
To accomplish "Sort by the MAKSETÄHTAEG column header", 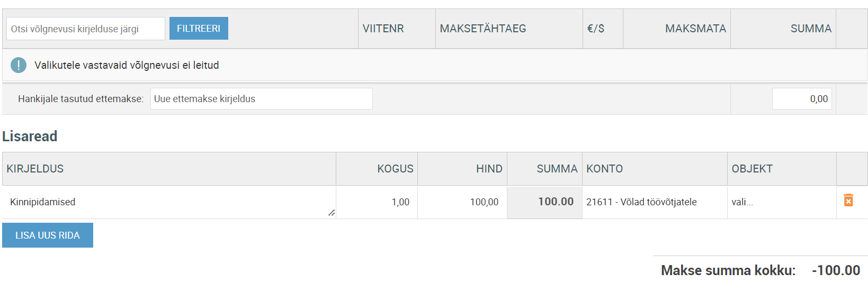I will click(x=483, y=29).
